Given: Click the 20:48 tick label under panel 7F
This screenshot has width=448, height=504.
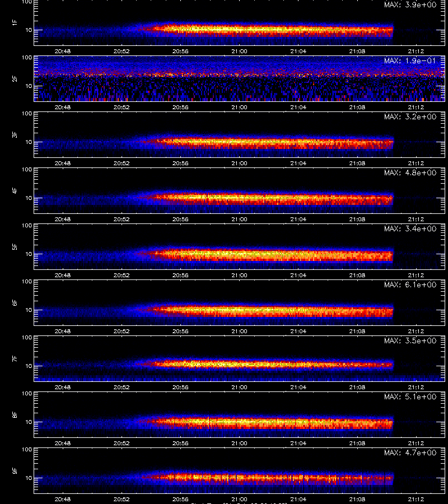Looking at the screenshot, I should click(x=63, y=387).
